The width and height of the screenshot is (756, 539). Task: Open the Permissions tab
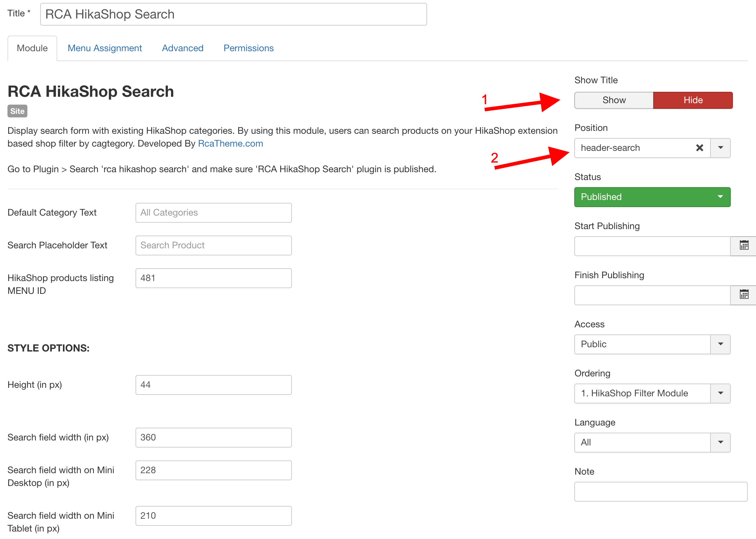coord(249,48)
